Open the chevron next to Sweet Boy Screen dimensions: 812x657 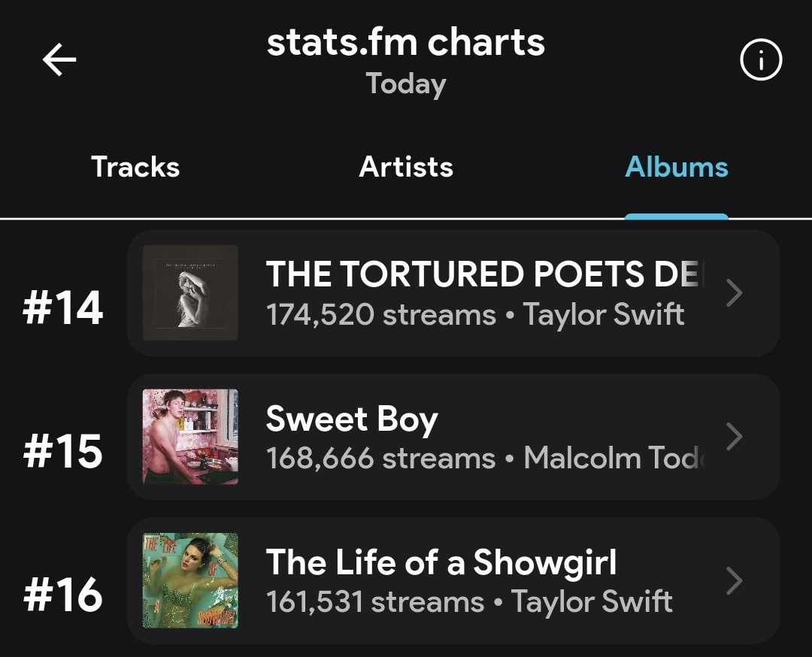click(735, 437)
